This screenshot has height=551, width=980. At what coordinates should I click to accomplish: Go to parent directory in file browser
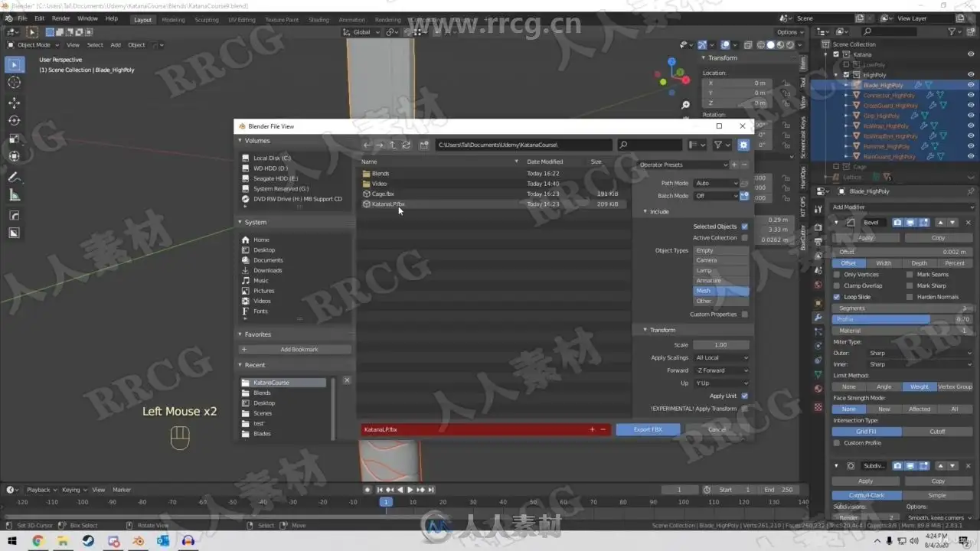(393, 145)
